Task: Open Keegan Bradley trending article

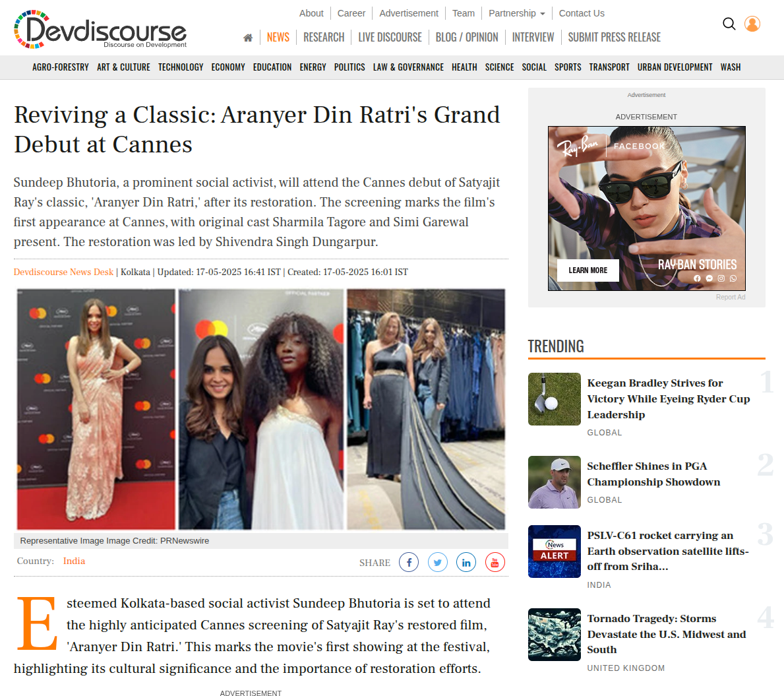Action: [668, 398]
